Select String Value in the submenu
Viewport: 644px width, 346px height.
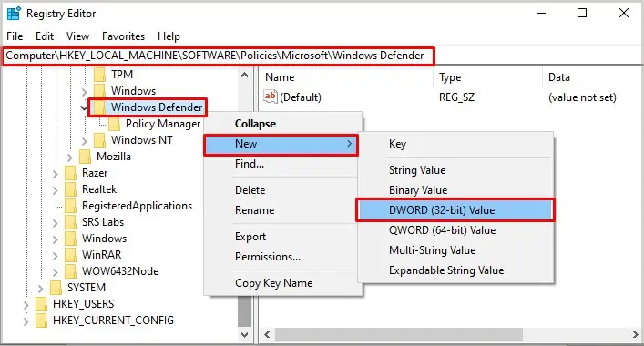coord(455,170)
